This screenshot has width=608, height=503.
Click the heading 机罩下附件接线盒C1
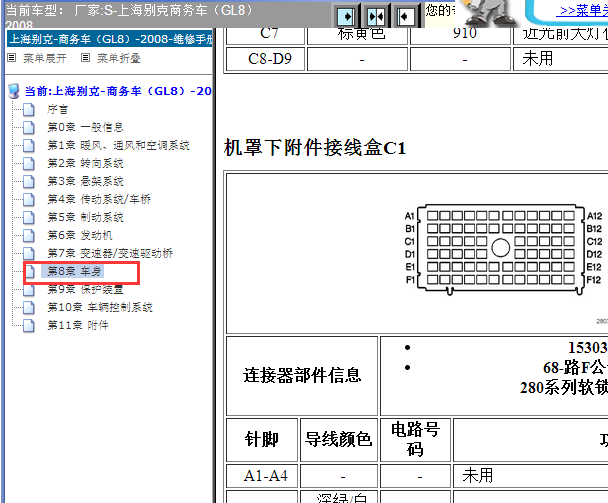314,148
